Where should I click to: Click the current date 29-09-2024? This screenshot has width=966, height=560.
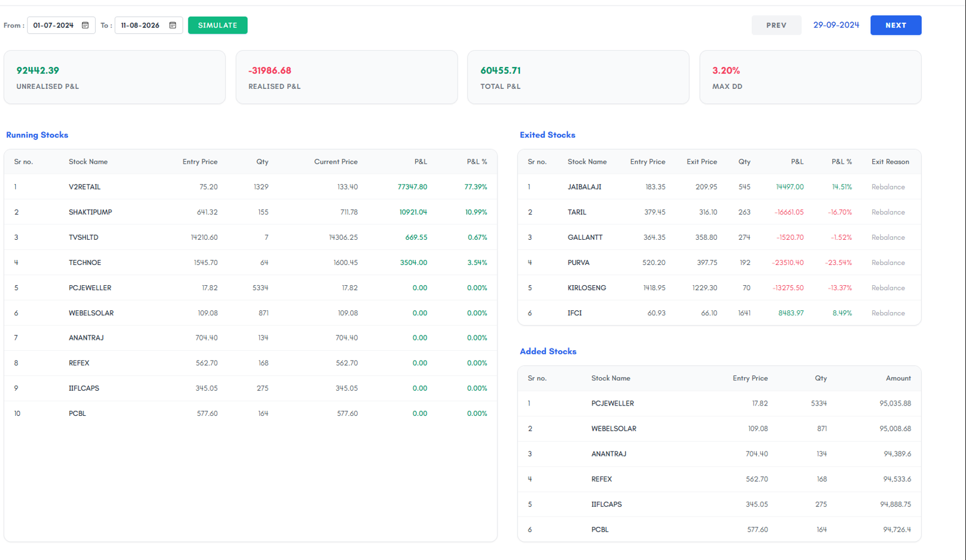coord(836,25)
